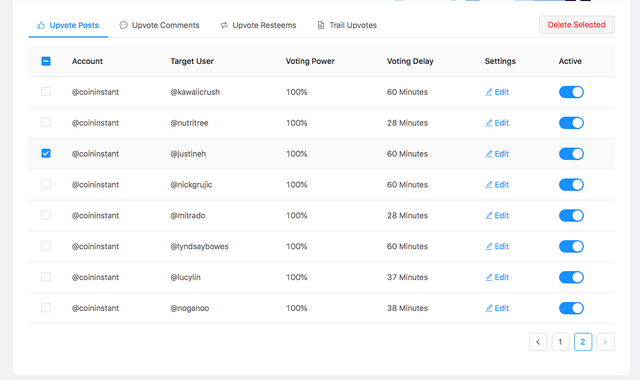Disable the Active switch for @nutritree
Image resolution: width=640 pixels, height=380 pixels.
coord(571,123)
